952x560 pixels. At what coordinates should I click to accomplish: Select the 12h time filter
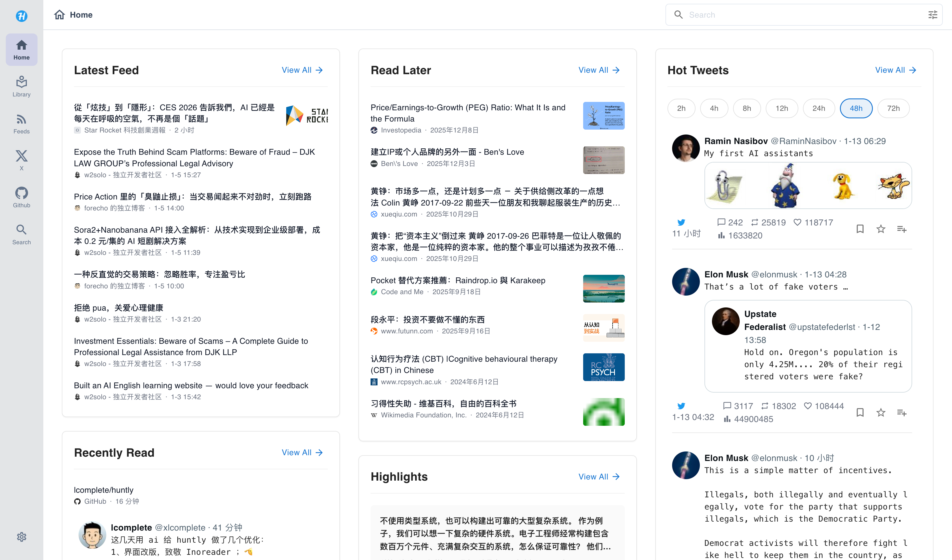pos(782,108)
